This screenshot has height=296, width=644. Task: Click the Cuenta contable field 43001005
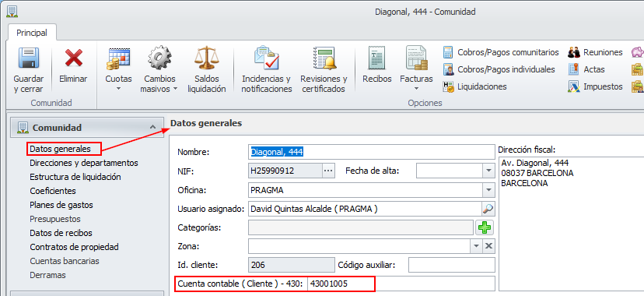[x=401, y=284]
